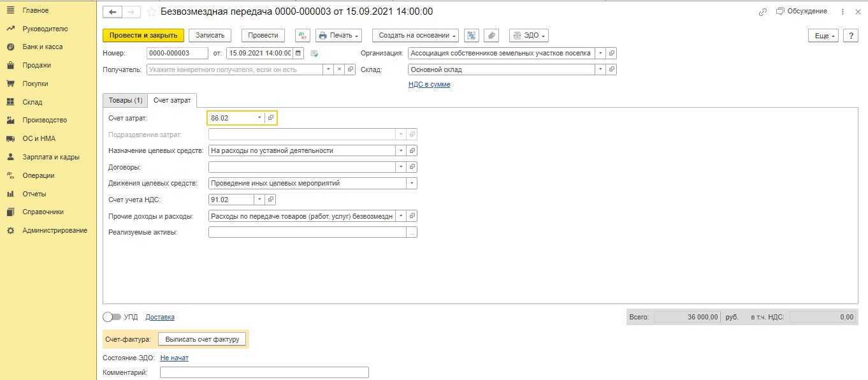Viewport: 868px width, 380px height.
Task: Open Обсуждение discussion panel
Action: point(802,11)
